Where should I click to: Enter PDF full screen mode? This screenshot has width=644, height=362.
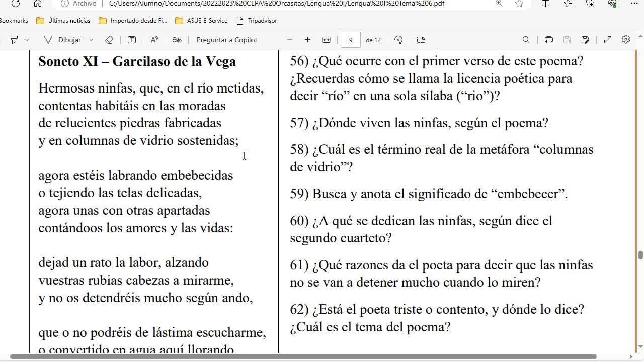pos(608,40)
